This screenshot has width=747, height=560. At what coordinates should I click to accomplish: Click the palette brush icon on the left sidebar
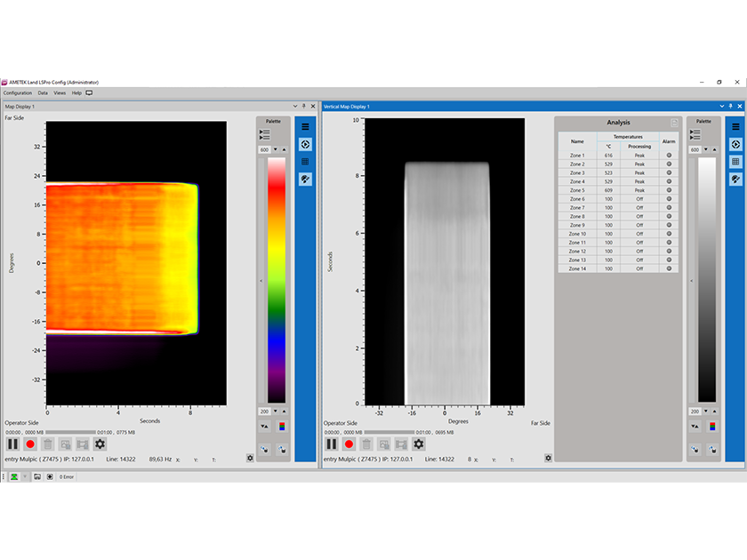[x=304, y=178]
